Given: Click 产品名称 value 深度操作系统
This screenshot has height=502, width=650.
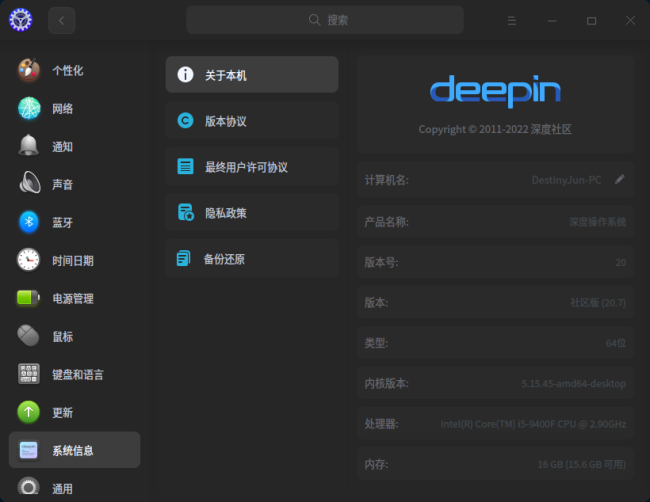Looking at the screenshot, I should point(597,222).
